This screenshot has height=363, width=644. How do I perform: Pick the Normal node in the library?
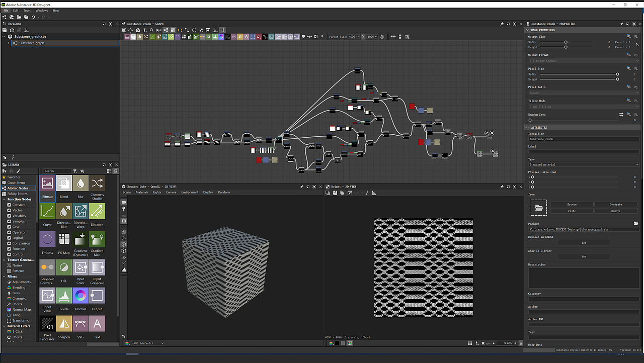click(x=80, y=296)
